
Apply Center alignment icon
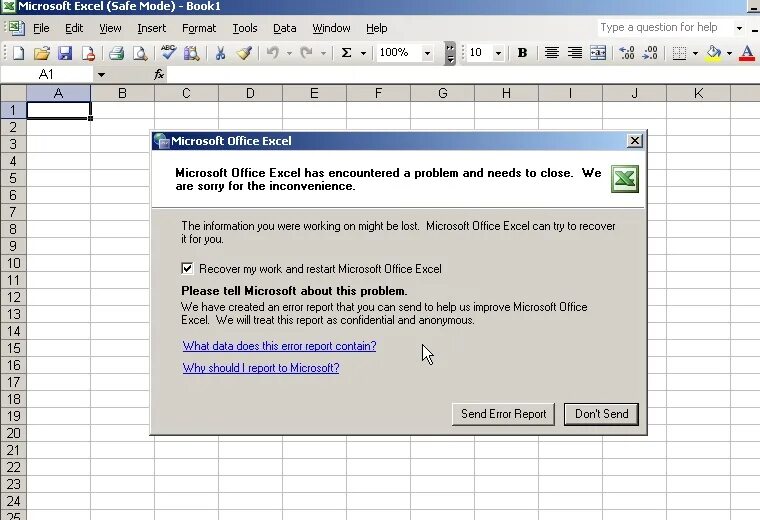tap(551, 52)
